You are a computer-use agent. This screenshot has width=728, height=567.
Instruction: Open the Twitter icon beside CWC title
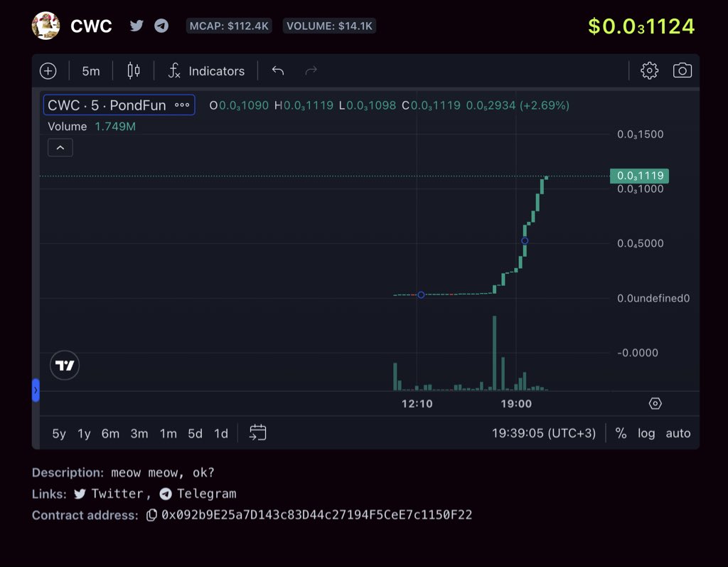(x=136, y=26)
